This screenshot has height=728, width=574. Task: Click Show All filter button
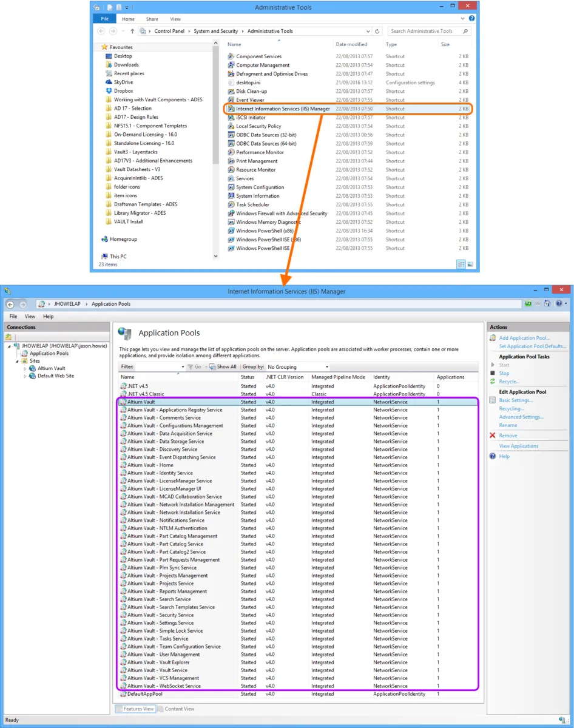223,367
